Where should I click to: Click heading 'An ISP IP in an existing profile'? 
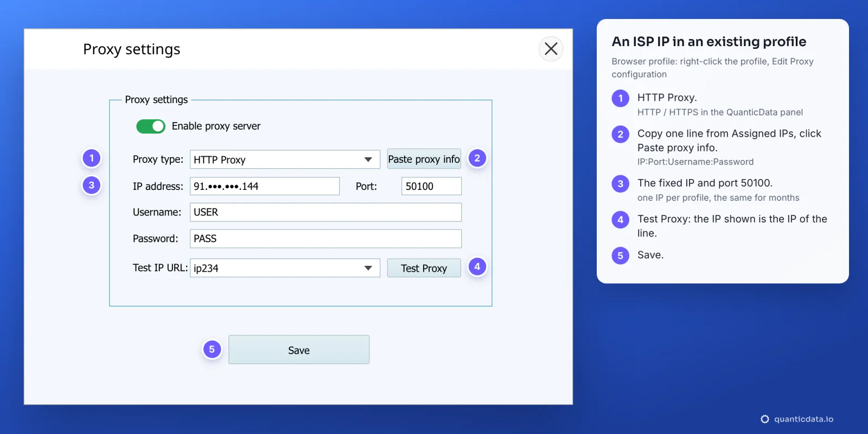click(709, 42)
